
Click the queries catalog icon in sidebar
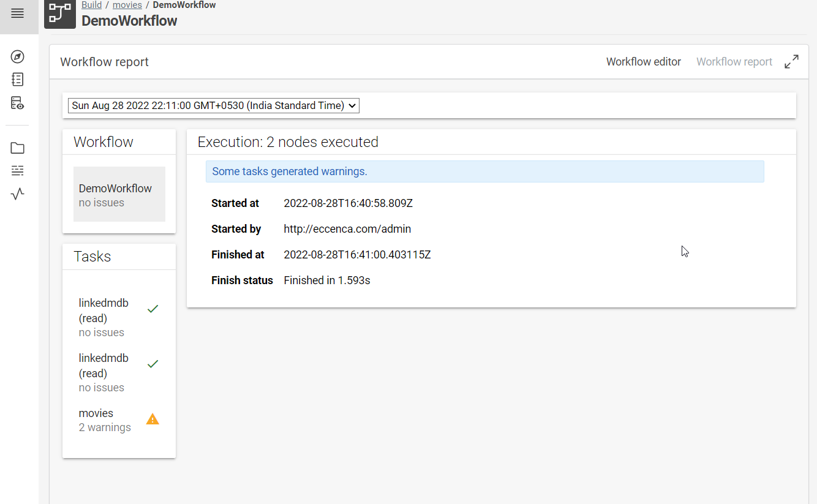[17, 102]
